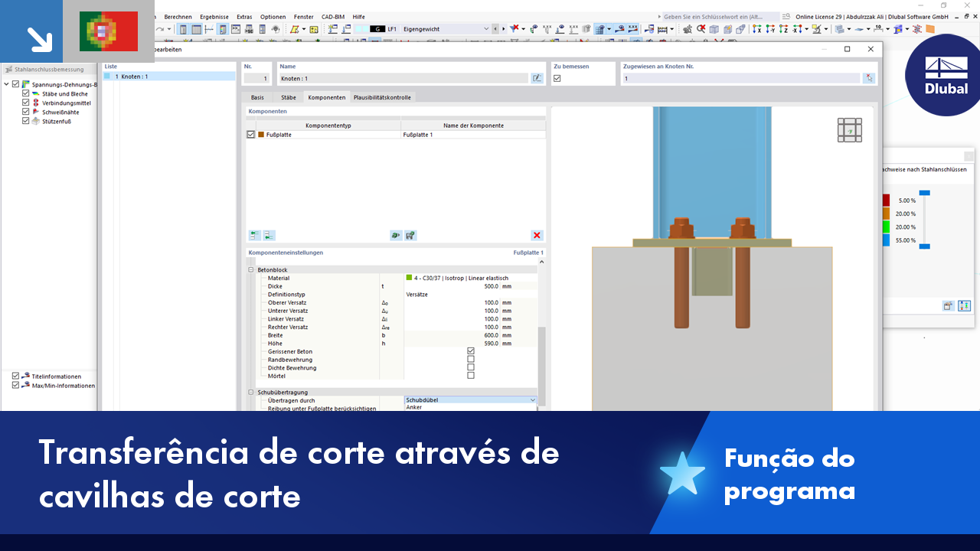Insert a new component row with the add-row icon
Viewport: 980px width, 551px height.
point(254,235)
